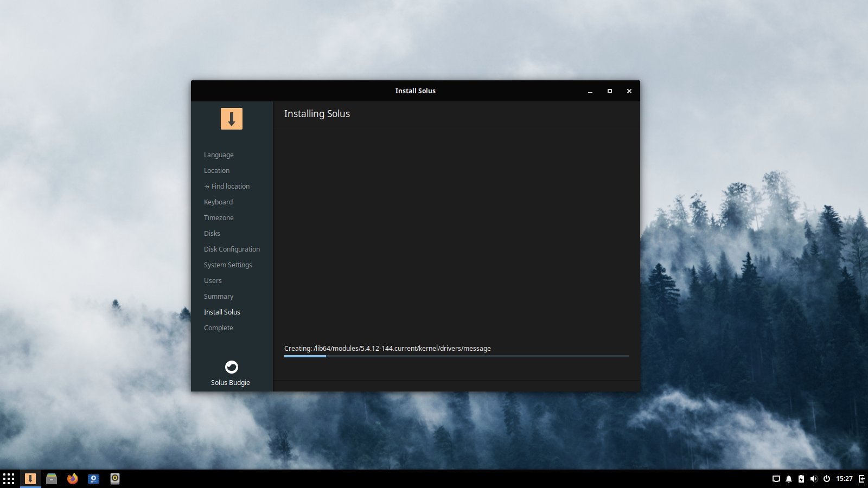Click the orange installer download arrow logo

(x=232, y=119)
